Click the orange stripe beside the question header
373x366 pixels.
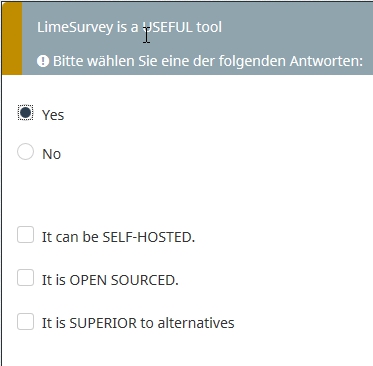[x=12, y=38]
